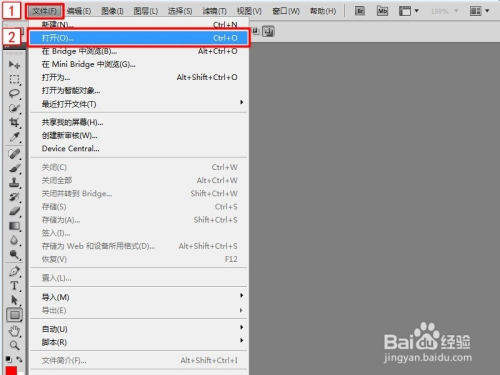Choose Device Central... entry
This screenshot has height=375, width=500.
[139, 148]
